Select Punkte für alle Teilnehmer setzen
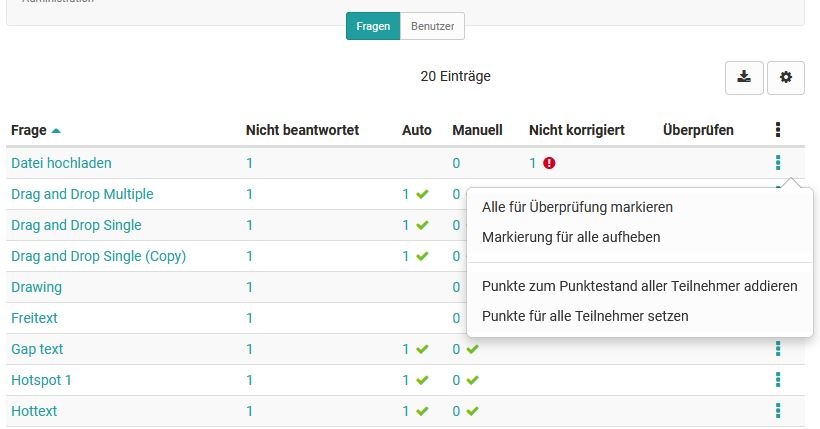Image resolution: width=820 pixels, height=429 pixels. [585, 316]
